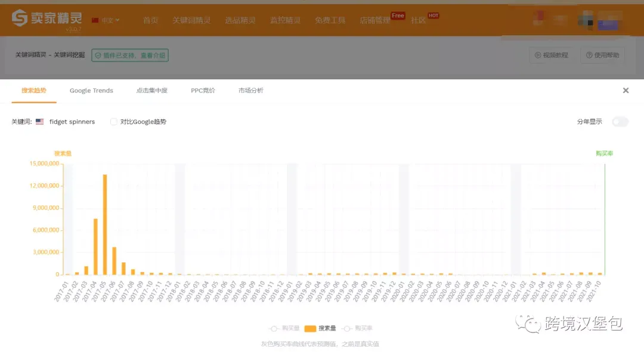
Task: Select the 搜索趋势 tab
Action: pos(33,90)
